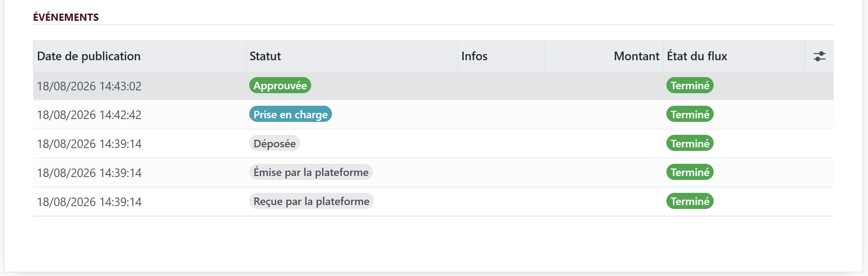Click the Prise en charge badge
The height and width of the screenshot is (276, 868).
(290, 114)
